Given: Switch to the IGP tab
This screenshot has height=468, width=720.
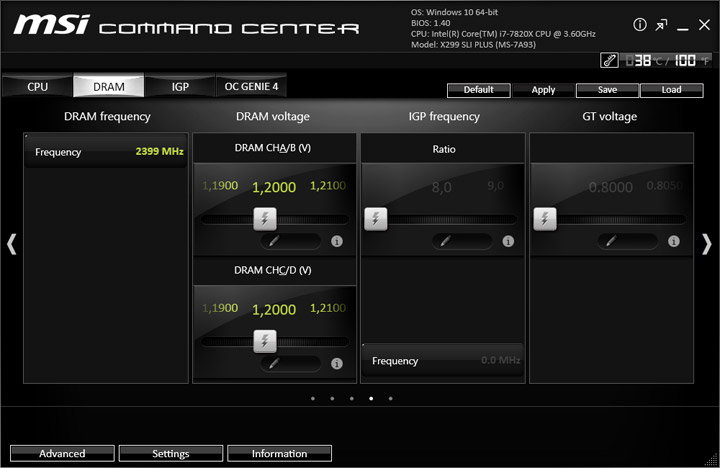Looking at the screenshot, I should point(180,86).
